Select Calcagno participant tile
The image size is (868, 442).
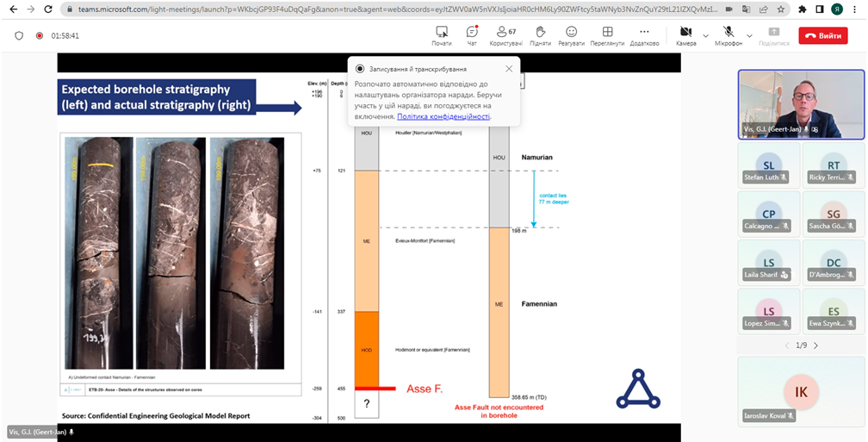click(x=769, y=215)
